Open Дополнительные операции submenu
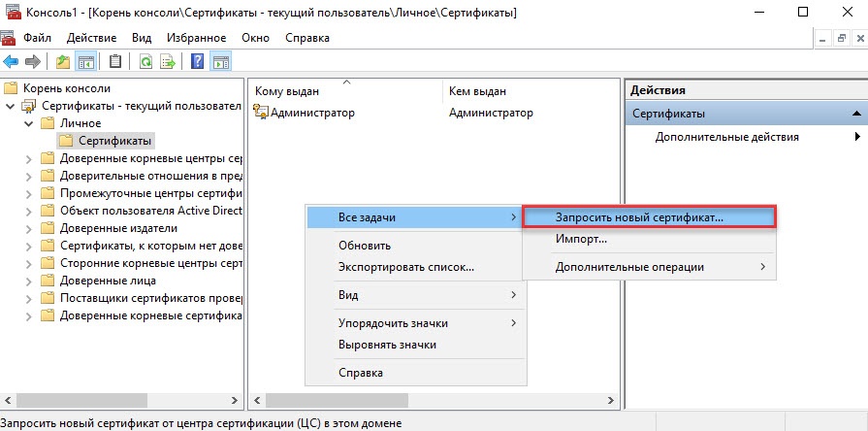Viewport: 868px width, 431px height. [650, 267]
